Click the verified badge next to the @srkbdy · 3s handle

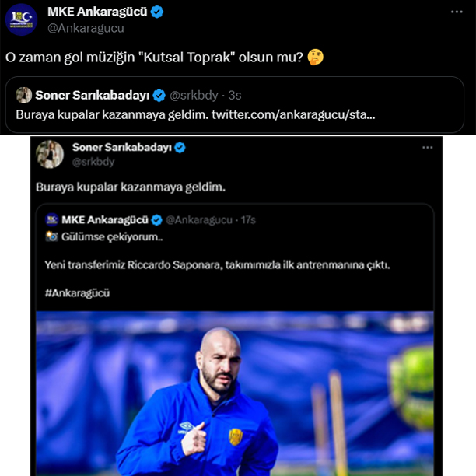pos(159,95)
